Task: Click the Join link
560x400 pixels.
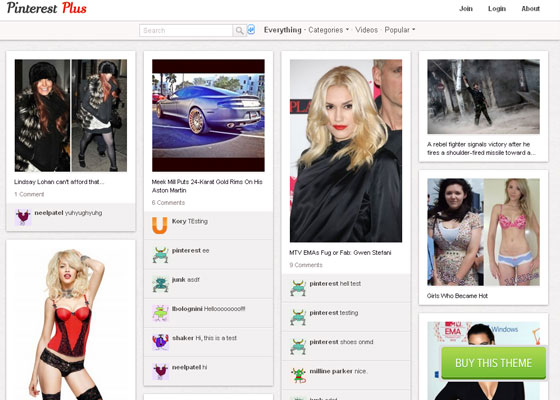Action: tap(466, 9)
